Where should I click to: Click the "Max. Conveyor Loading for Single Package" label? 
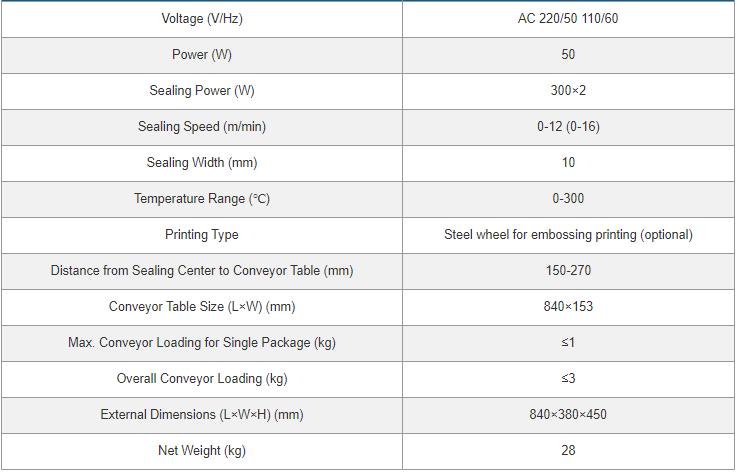tap(201, 343)
